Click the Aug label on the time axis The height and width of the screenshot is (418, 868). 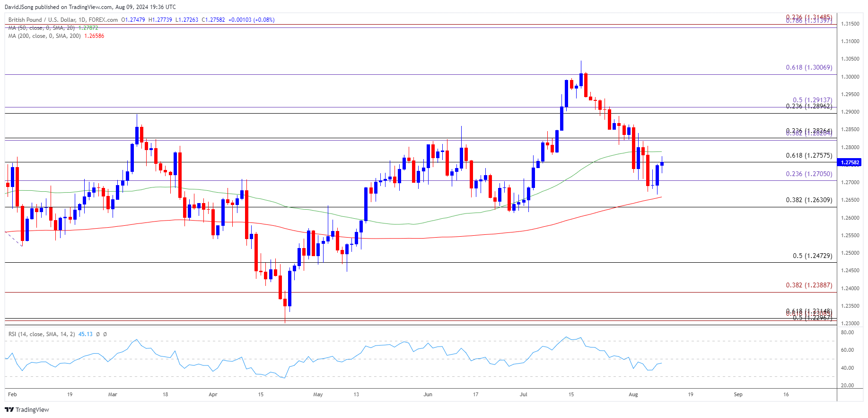tap(633, 394)
